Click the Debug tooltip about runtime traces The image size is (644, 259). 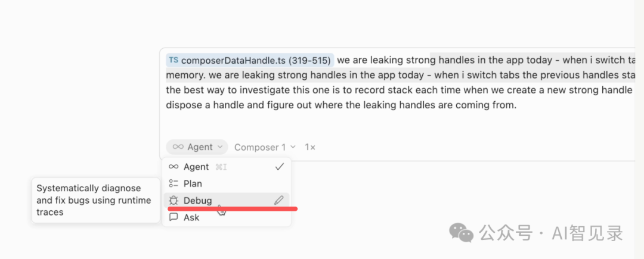[x=95, y=200]
